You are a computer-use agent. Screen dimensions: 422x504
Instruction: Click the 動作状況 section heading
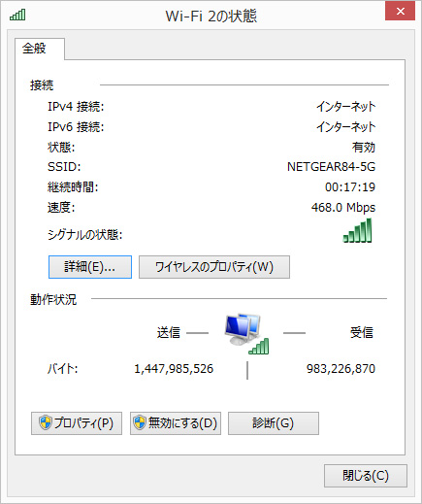coord(53,299)
